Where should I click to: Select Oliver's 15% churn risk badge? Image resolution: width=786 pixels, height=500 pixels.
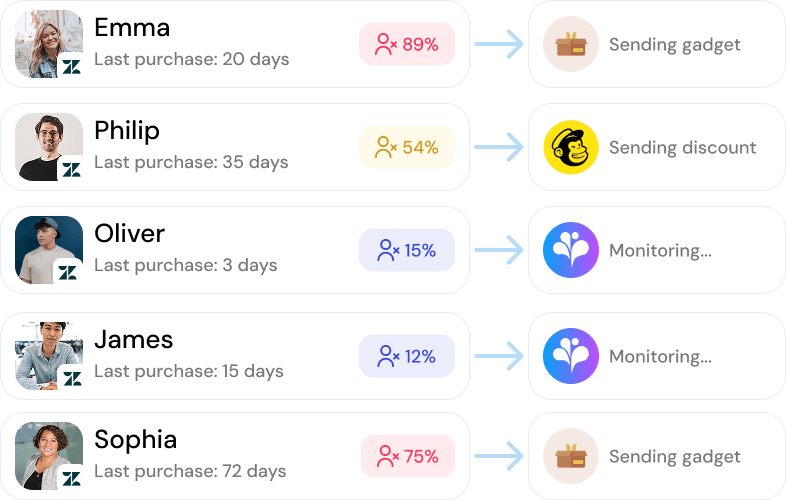click(x=407, y=250)
